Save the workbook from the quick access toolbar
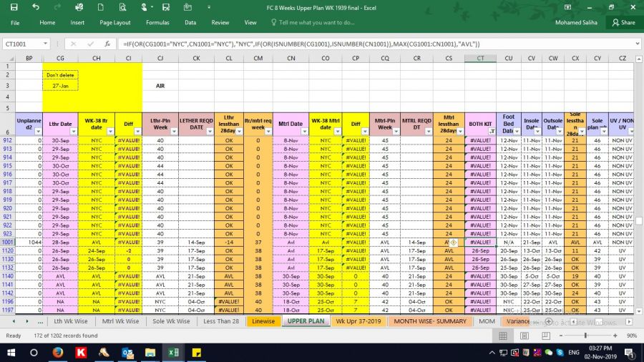Viewport: 644px width, 362px height. coord(14,7)
